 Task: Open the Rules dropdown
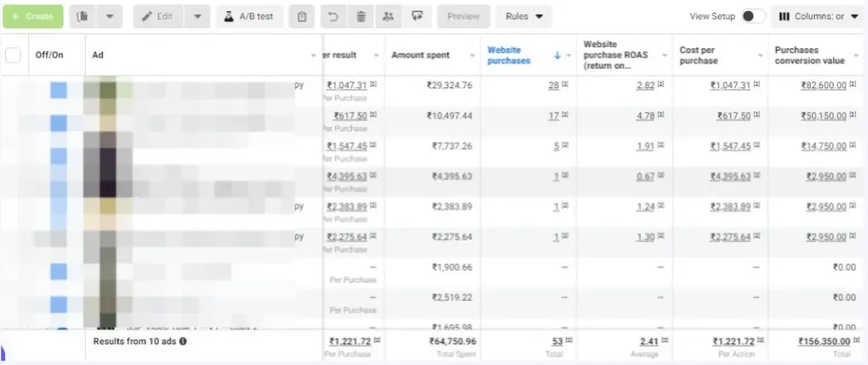pyautogui.click(x=524, y=16)
